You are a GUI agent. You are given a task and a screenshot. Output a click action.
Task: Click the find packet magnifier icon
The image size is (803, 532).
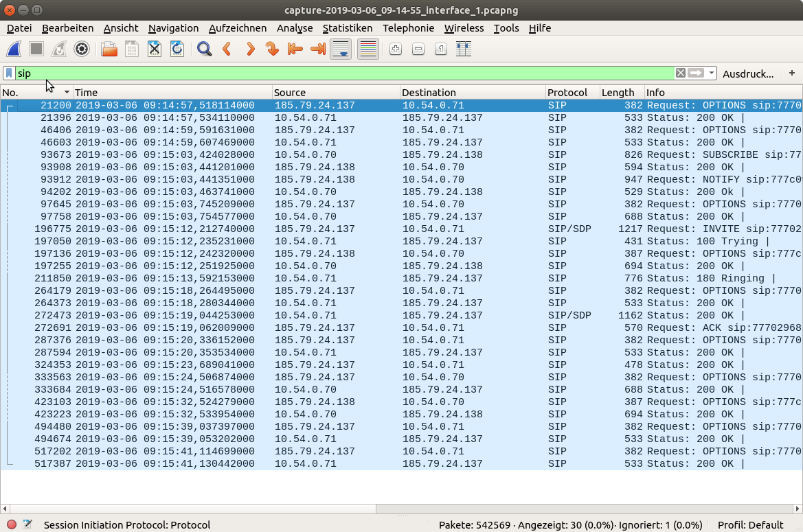pos(204,49)
